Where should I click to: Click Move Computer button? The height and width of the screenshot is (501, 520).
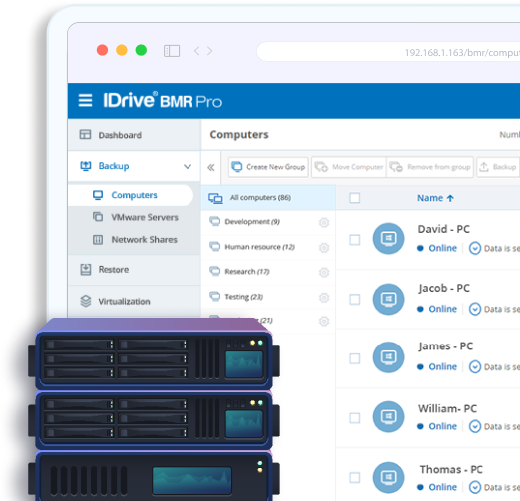(349, 167)
